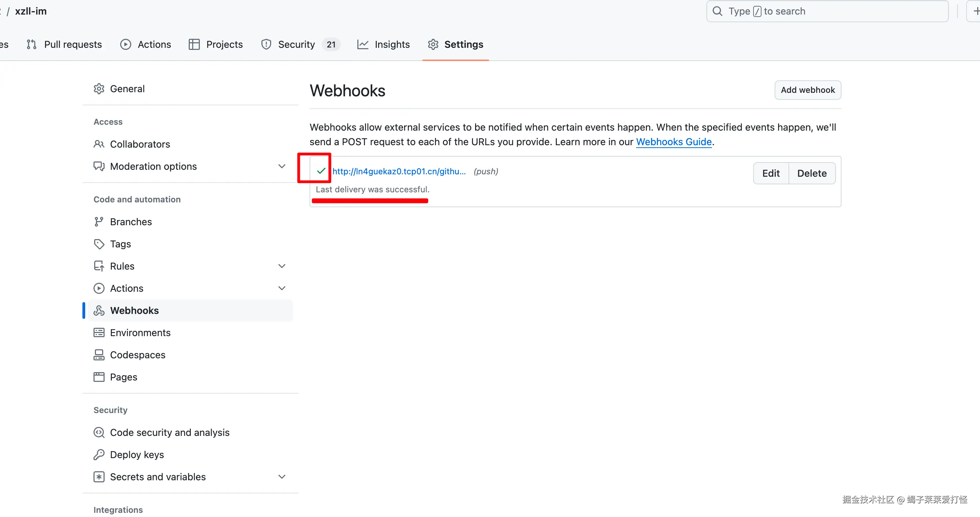
Task: Click the Deploy keys key icon
Action: point(99,455)
